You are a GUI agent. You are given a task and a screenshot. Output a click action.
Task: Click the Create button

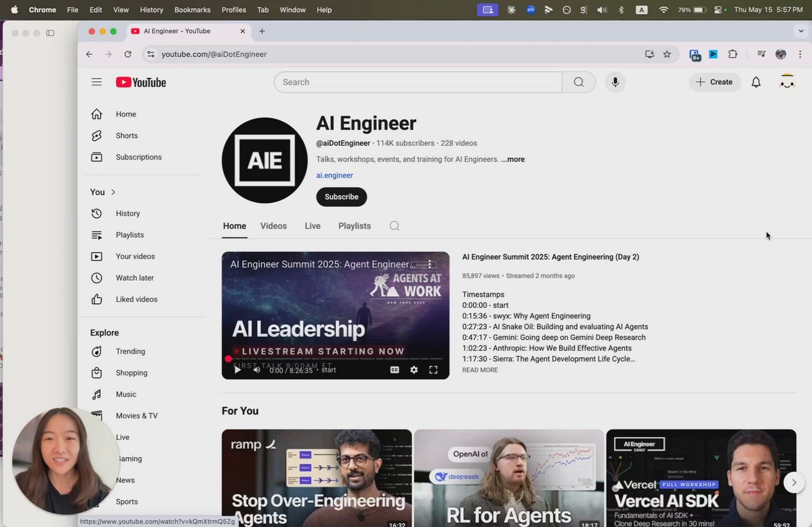pyautogui.click(x=714, y=82)
